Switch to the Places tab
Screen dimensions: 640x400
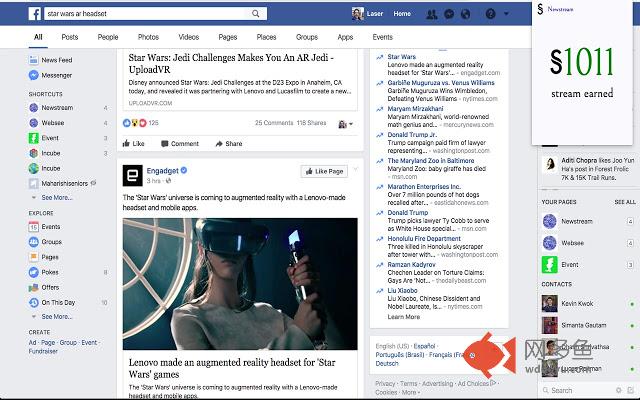[x=266, y=37]
